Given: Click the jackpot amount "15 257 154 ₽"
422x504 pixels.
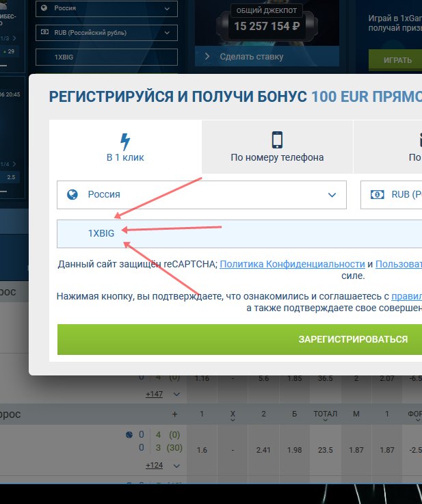Looking at the screenshot, I should (267, 26).
